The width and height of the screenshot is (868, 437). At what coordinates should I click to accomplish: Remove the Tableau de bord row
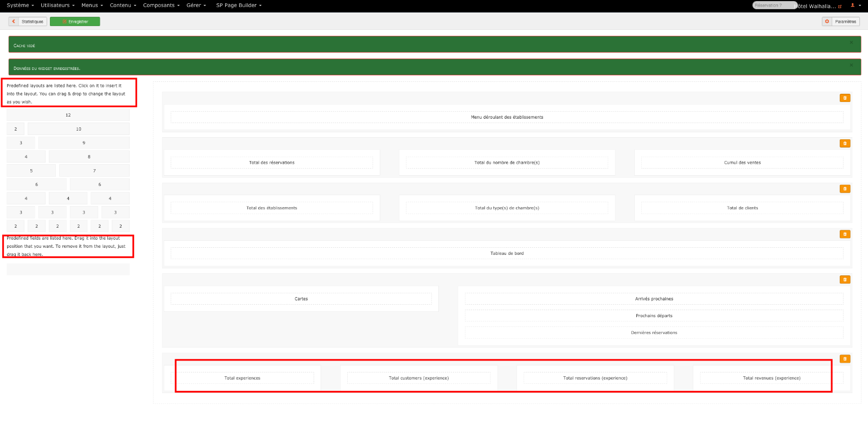tap(845, 234)
